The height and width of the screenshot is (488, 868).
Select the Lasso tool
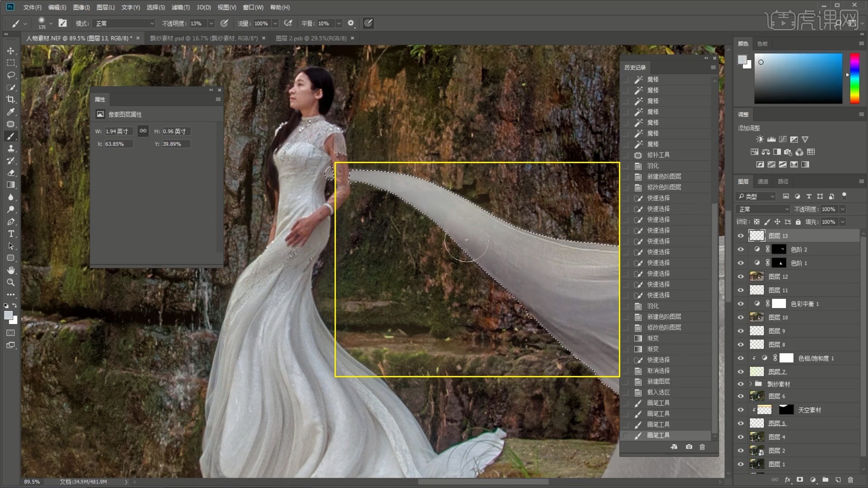(x=11, y=75)
